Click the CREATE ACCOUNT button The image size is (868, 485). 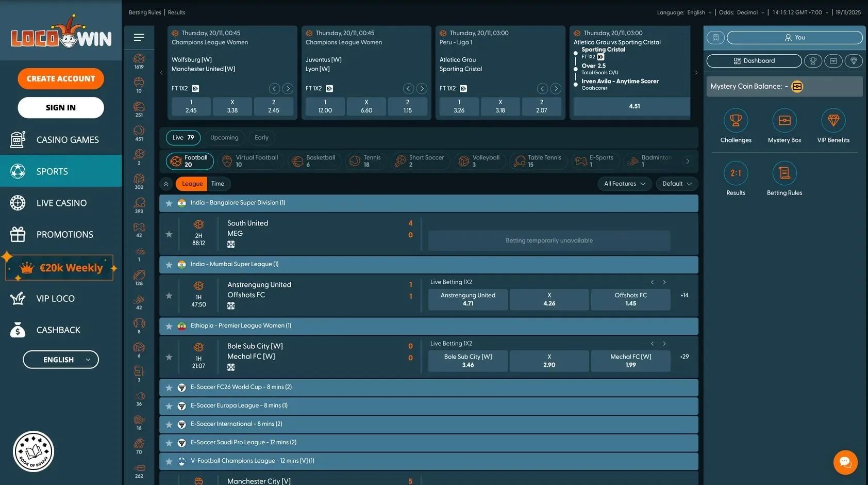61,79
